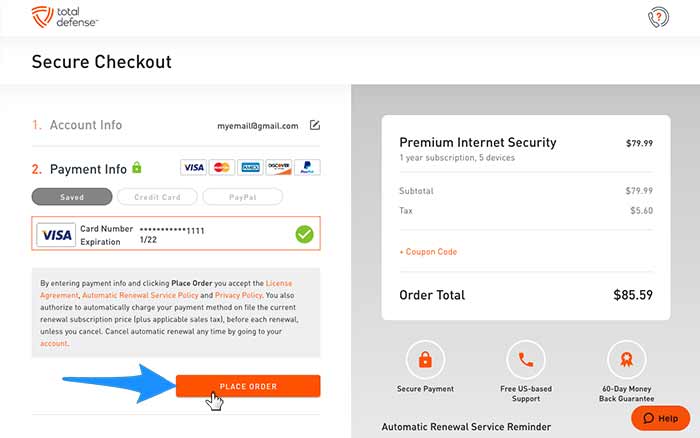Open the Help chat bubble button

click(x=661, y=418)
